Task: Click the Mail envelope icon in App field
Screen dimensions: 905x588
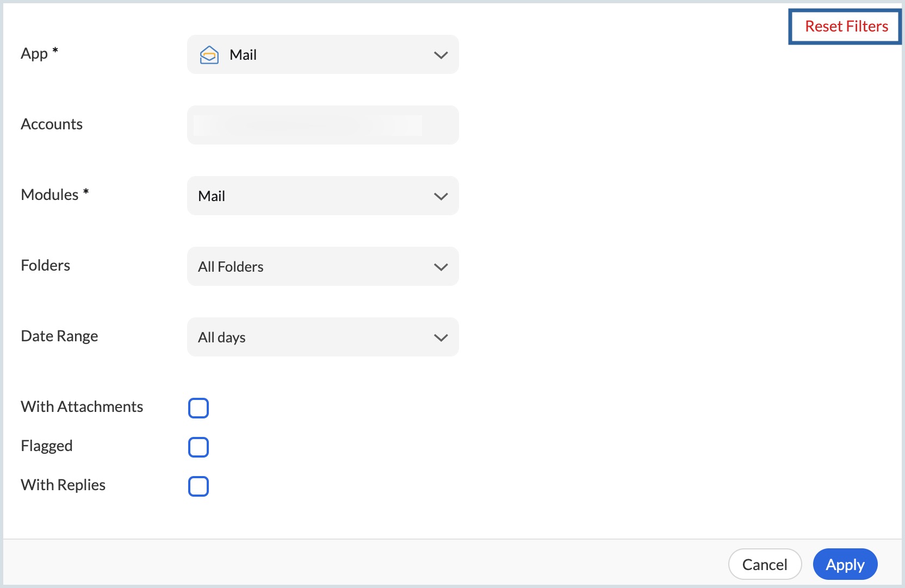Action: click(x=209, y=55)
